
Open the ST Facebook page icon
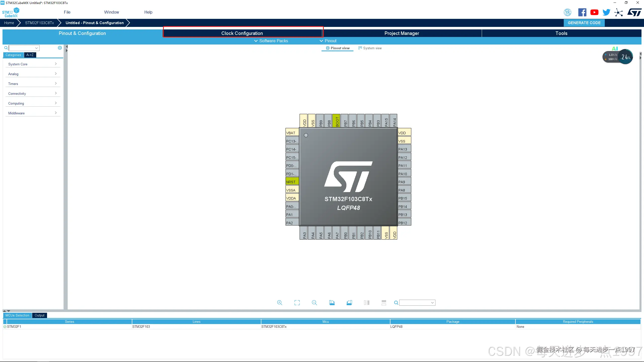582,12
